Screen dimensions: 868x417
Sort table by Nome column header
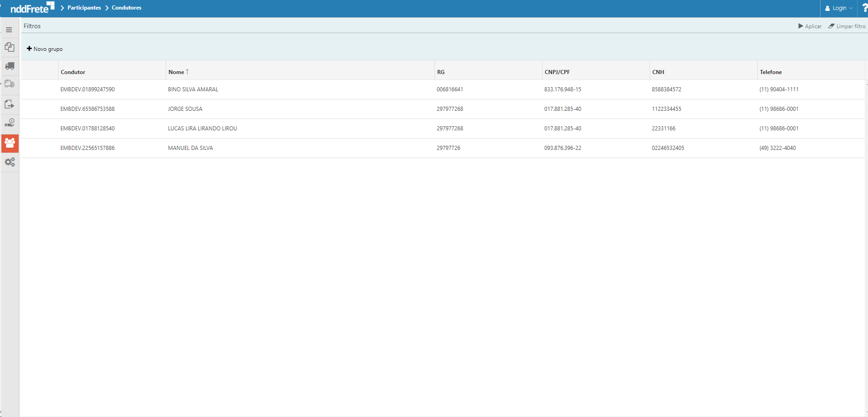pos(176,72)
